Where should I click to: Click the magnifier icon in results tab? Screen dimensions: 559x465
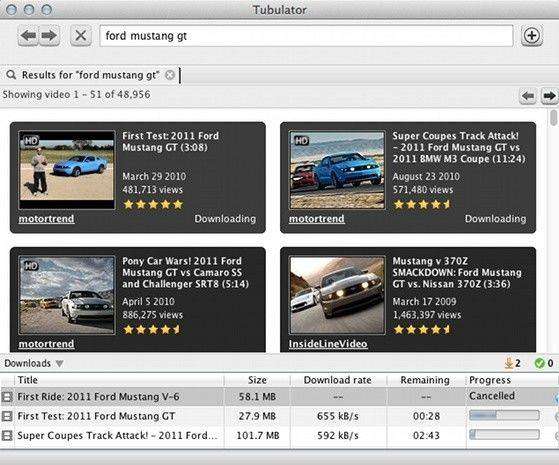(x=11, y=75)
